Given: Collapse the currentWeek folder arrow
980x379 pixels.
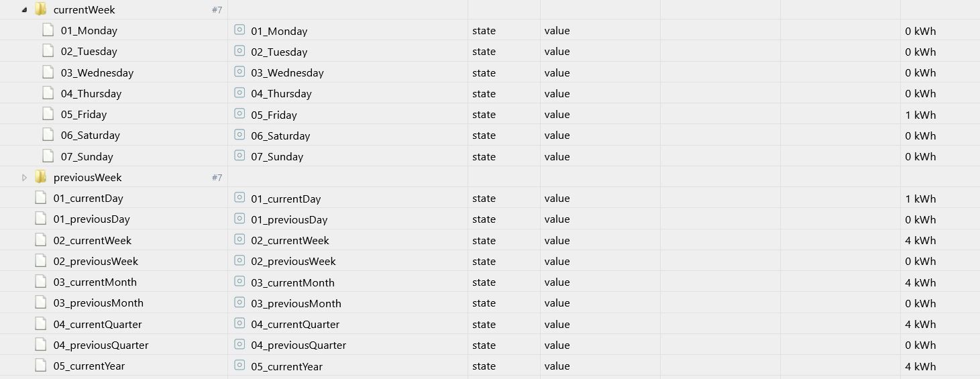Looking at the screenshot, I should [x=25, y=9].
